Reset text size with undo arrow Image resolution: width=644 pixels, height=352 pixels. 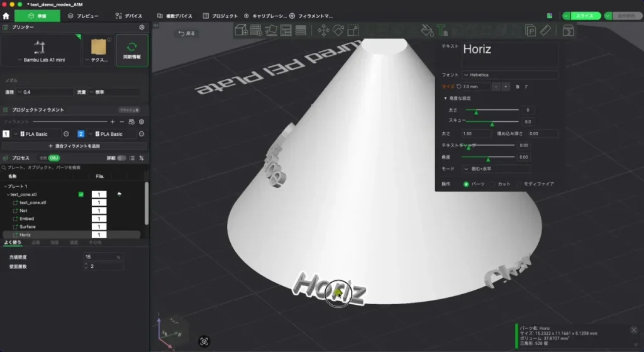pyautogui.click(x=458, y=87)
